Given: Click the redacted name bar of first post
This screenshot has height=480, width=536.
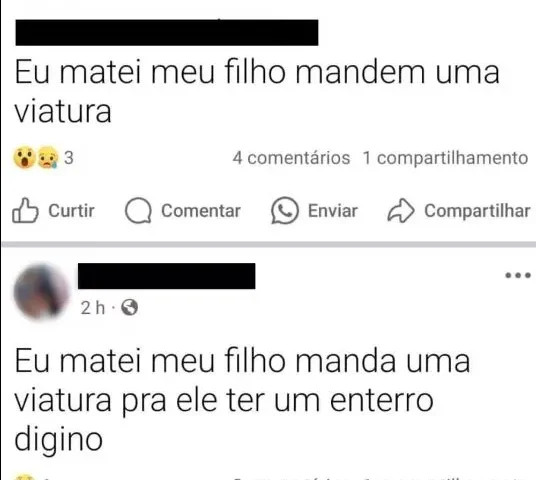Looking at the screenshot, I should 167,32.
